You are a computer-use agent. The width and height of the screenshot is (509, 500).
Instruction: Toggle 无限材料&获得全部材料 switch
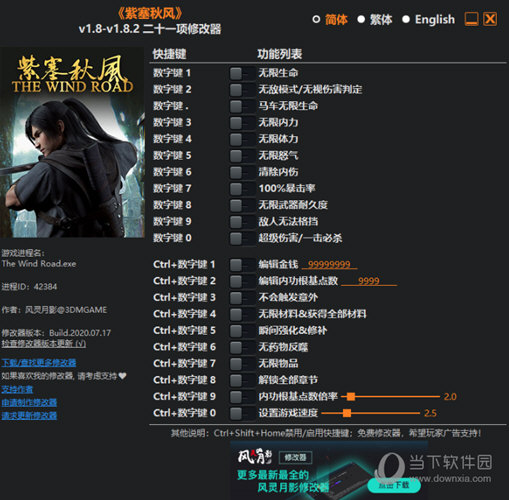click(x=242, y=314)
